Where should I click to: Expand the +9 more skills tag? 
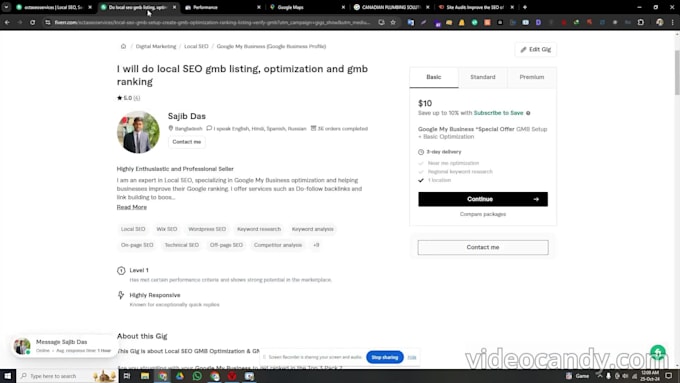pyautogui.click(x=316, y=245)
